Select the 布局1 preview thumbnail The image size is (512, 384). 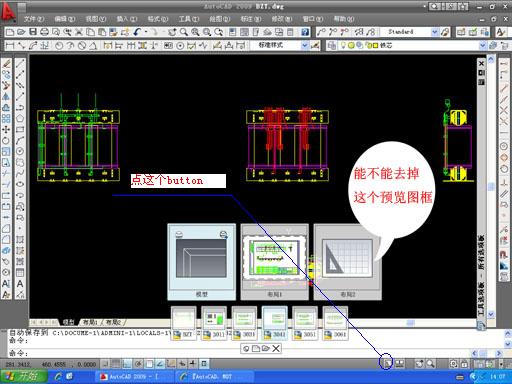[275, 262]
